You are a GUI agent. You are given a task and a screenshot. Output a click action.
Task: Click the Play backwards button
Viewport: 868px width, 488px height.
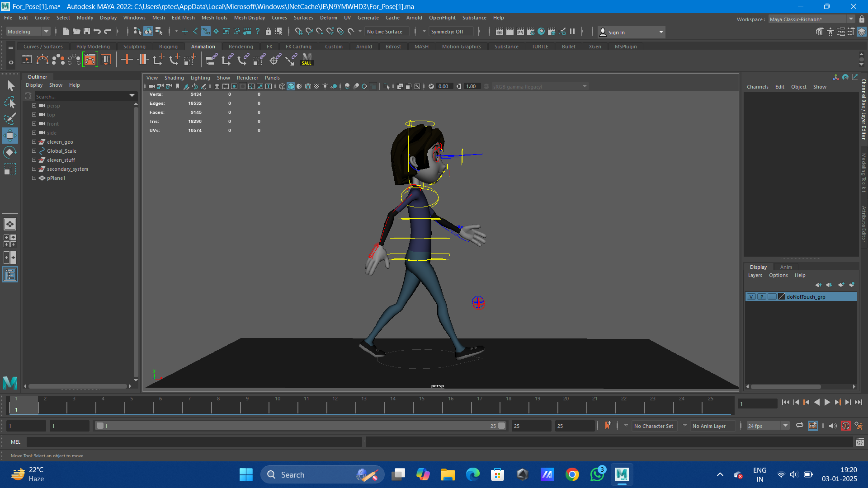[816, 402]
